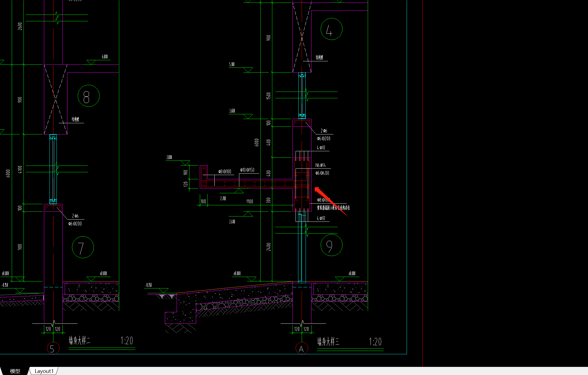Select the 结构梁 label near marker 8

point(75,120)
